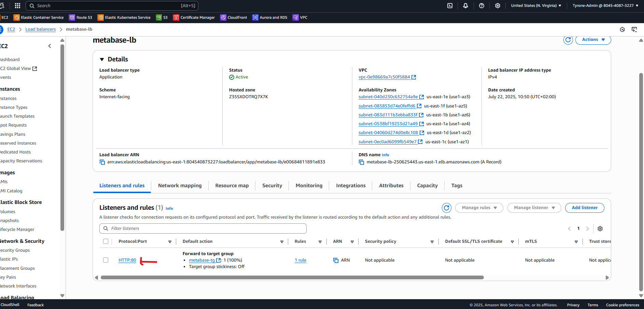The width and height of the screenshot is (644, 309).
Task: Open the Manage rules dropdown
Action: (479, 208)
